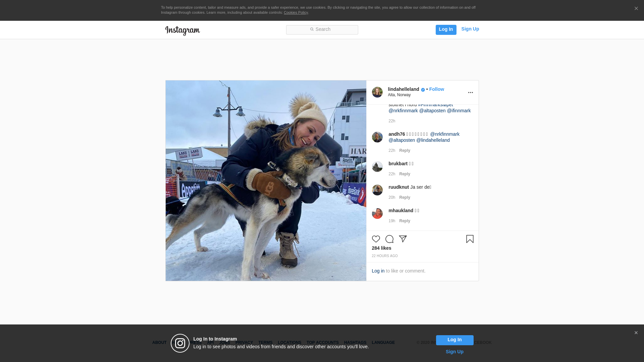
Task: Open ABOUT footer link
Action: [x=159, y=343]
